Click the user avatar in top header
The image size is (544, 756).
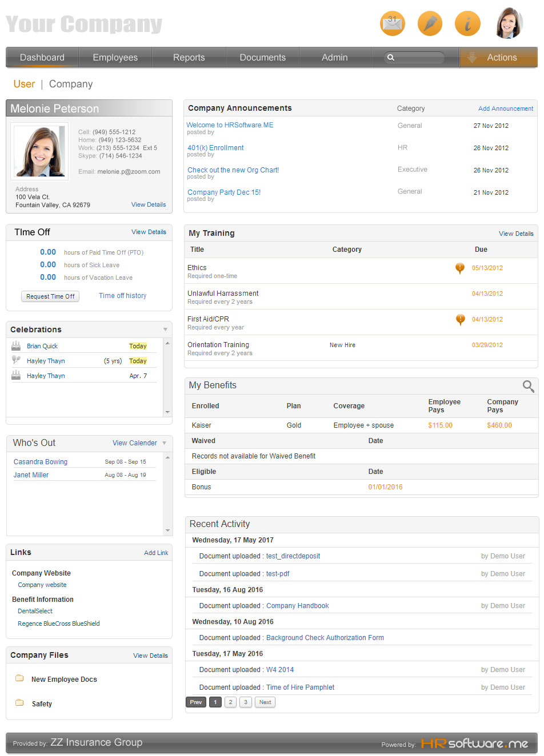click(x=509, y=23)
